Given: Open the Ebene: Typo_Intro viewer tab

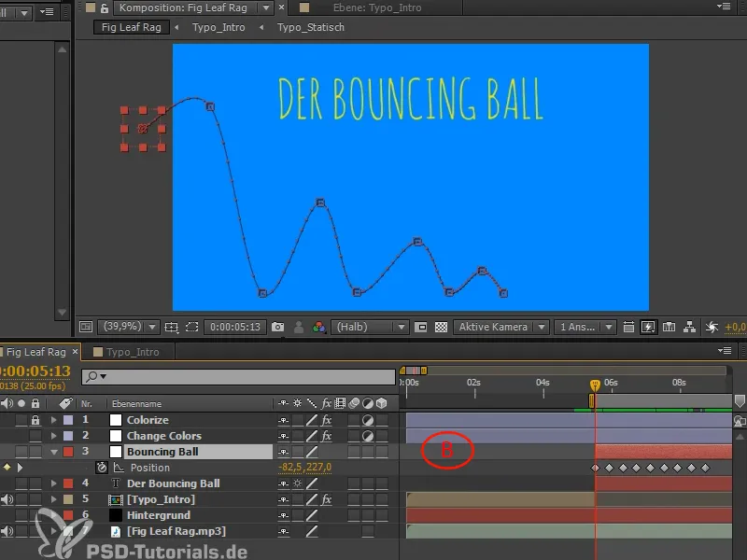Looking at the screenshot, I should [377, 7].
